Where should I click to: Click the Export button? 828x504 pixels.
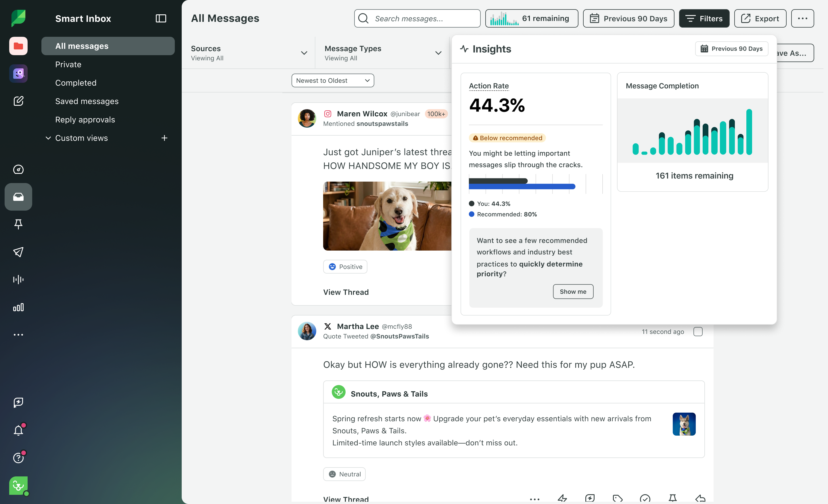(760, 18)
